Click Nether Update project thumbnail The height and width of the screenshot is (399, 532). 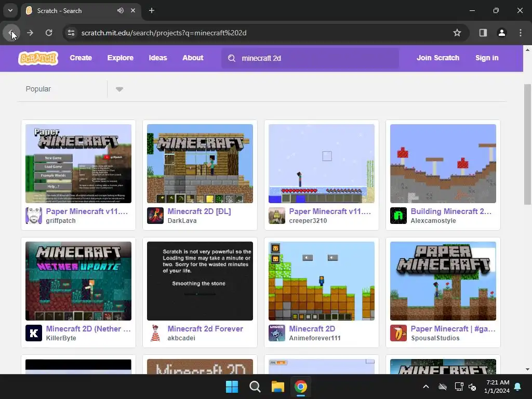coord(78,281)
